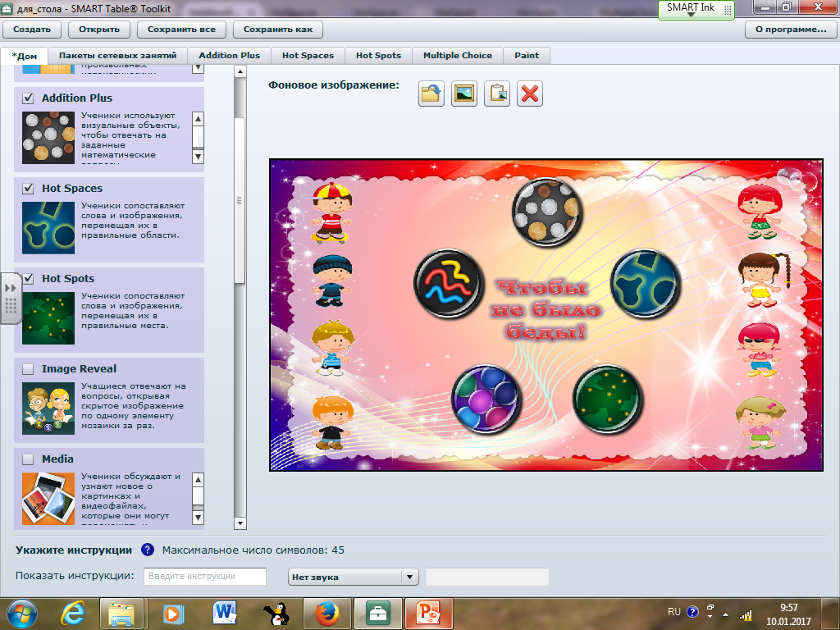Select the Addition Plus coins circle on canvas

(547, 212)
